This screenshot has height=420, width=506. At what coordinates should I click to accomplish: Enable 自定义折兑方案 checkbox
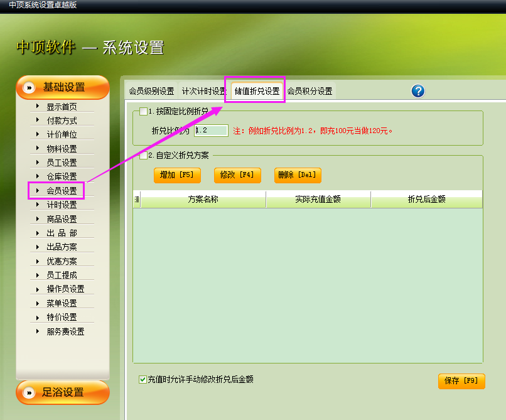click(143, 155)
